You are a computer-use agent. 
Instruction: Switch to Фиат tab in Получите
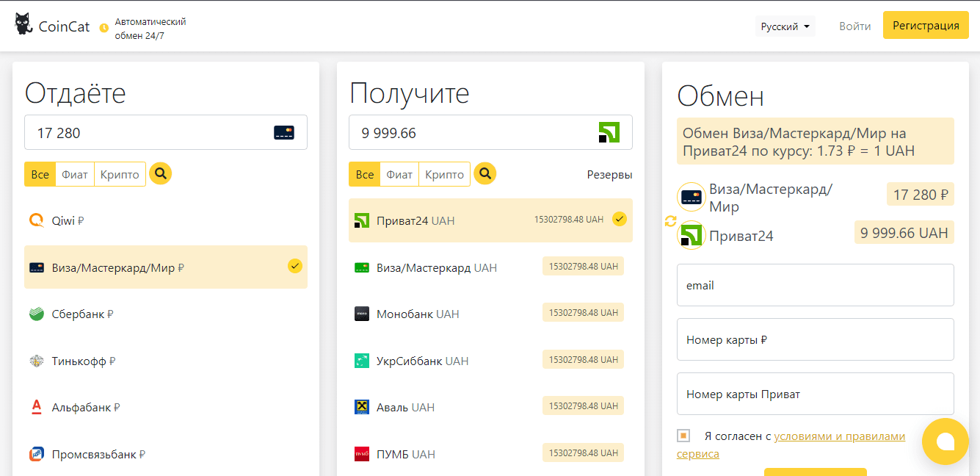399,175
